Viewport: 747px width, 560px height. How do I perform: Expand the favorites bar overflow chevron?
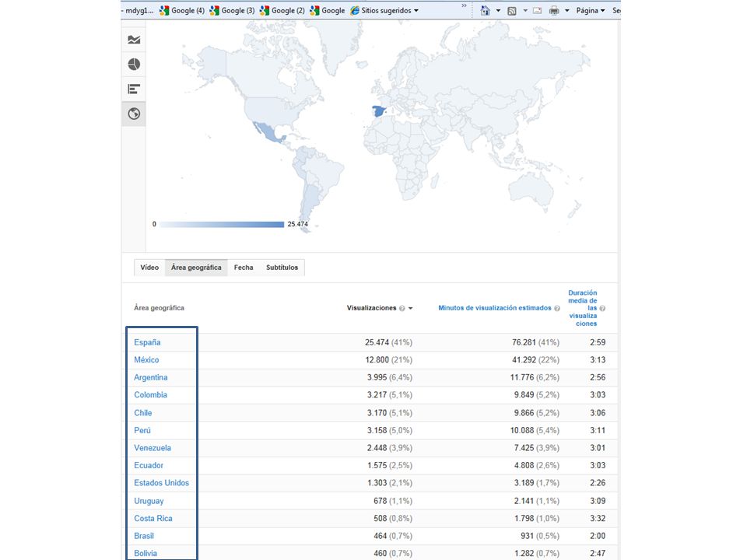click(464, 5)
